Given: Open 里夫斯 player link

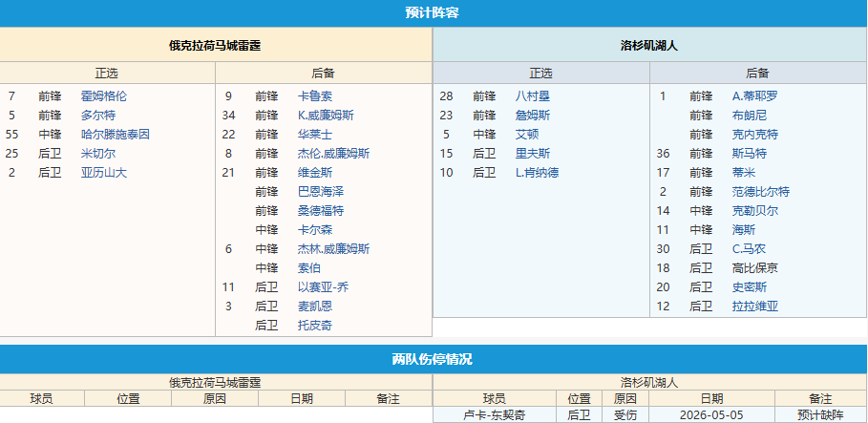Looking at the screenshot, I should click(x=532, y=154).
